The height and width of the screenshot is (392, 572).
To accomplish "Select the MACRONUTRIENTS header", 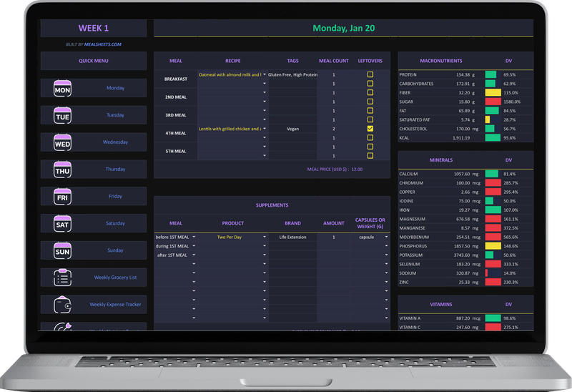I will coord(440,61).
